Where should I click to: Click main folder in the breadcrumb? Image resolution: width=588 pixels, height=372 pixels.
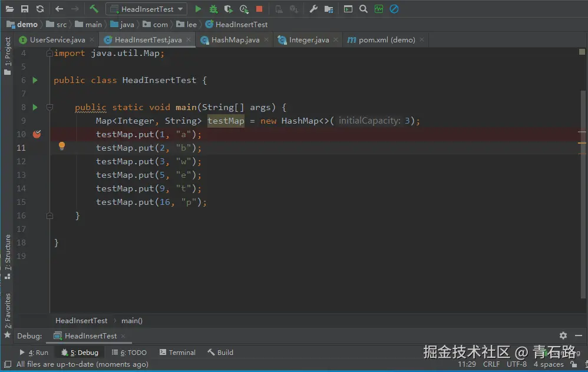88,25
